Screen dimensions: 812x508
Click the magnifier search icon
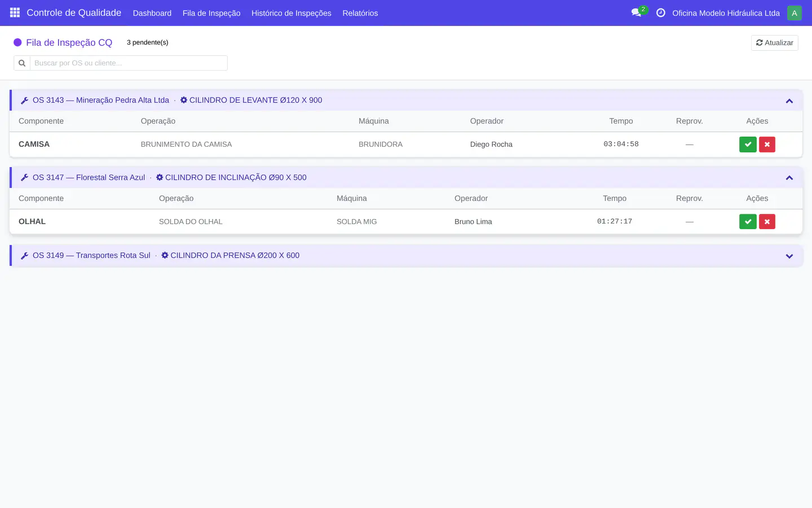(x=22, y=63)
